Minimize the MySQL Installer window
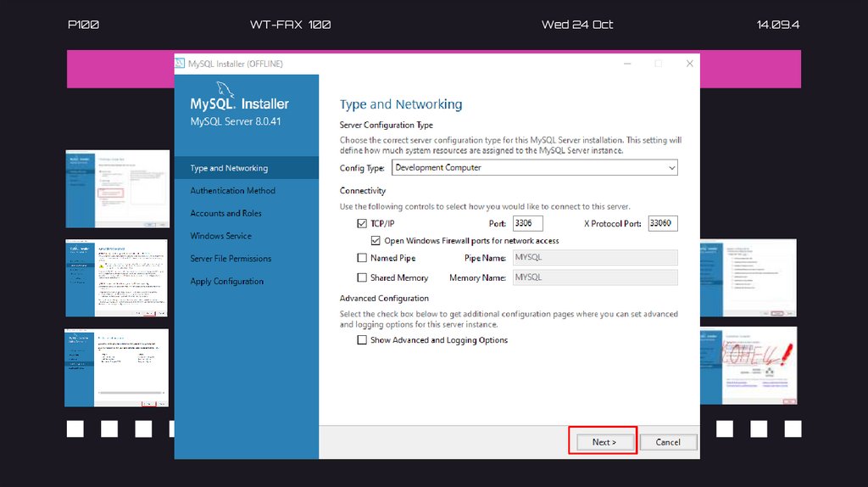This screenshot has width=868, height=487. pyautogui.click(x=627, y=64)
